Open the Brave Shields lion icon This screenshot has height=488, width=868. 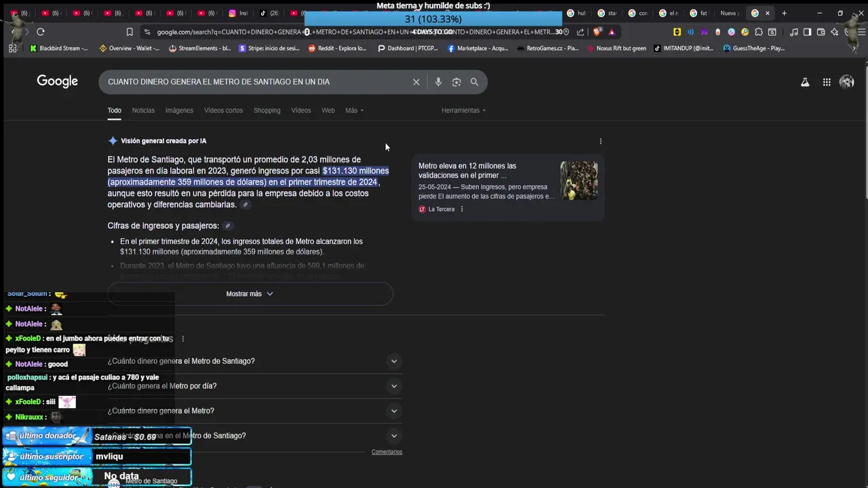[x=597, y=32]
